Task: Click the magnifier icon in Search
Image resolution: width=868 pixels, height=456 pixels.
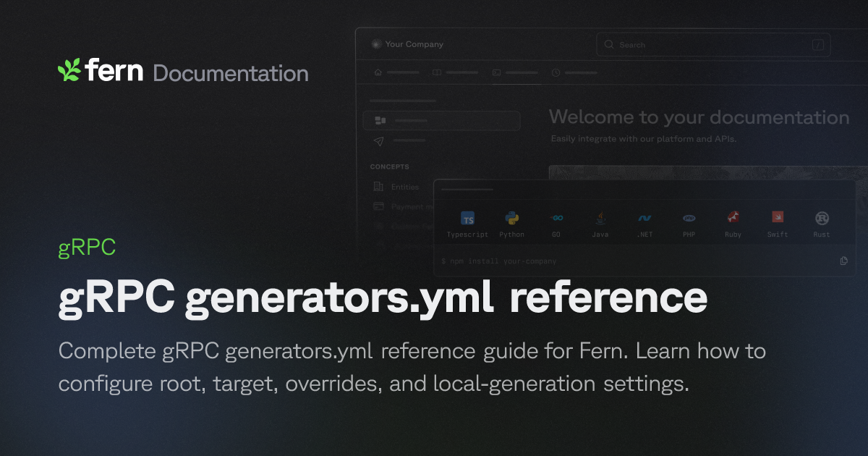Action: (609, 45)
